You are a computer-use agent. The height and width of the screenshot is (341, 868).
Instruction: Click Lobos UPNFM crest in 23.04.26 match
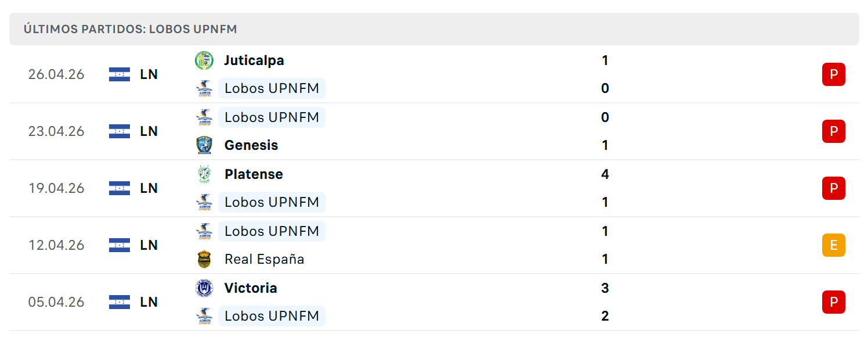pyautogui.click(x=204, y=117)
